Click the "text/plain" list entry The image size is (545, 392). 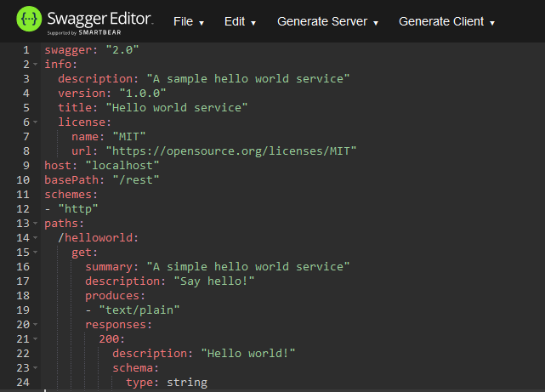point(139,310)
